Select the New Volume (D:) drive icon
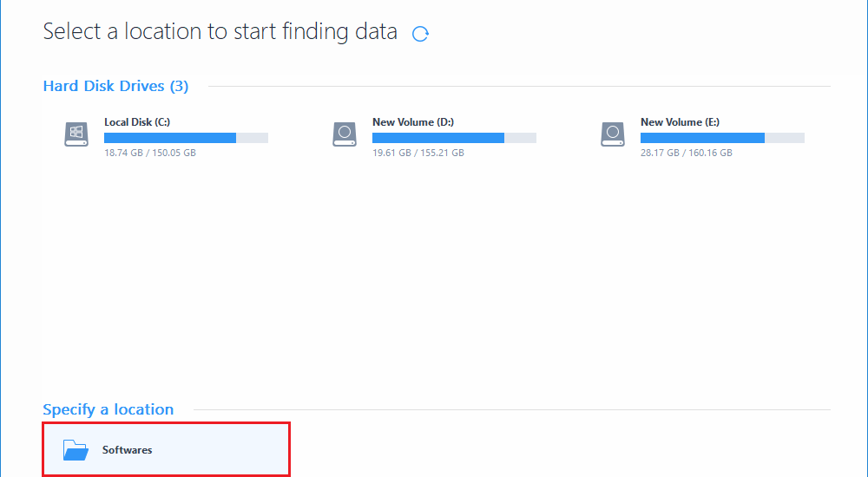This screenshot has width=868, height=477. point(345,134)
